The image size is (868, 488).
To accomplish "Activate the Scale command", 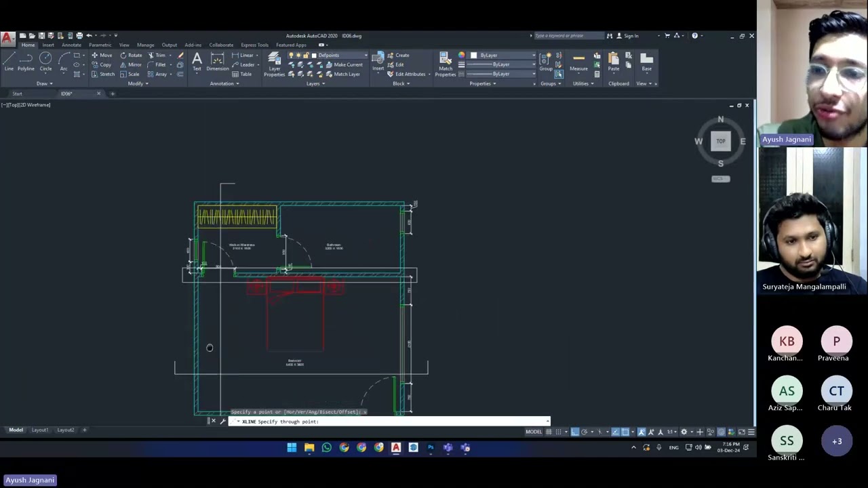I will click(130, 75).
